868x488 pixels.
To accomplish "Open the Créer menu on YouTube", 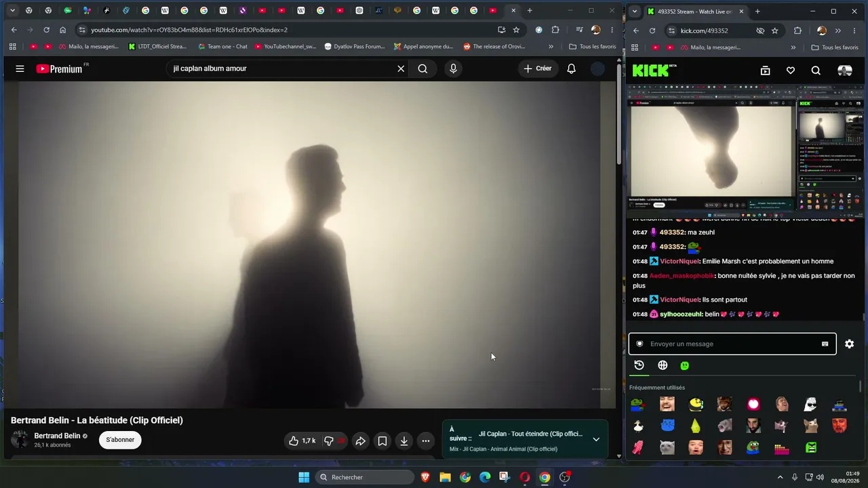I will [538, 68].
